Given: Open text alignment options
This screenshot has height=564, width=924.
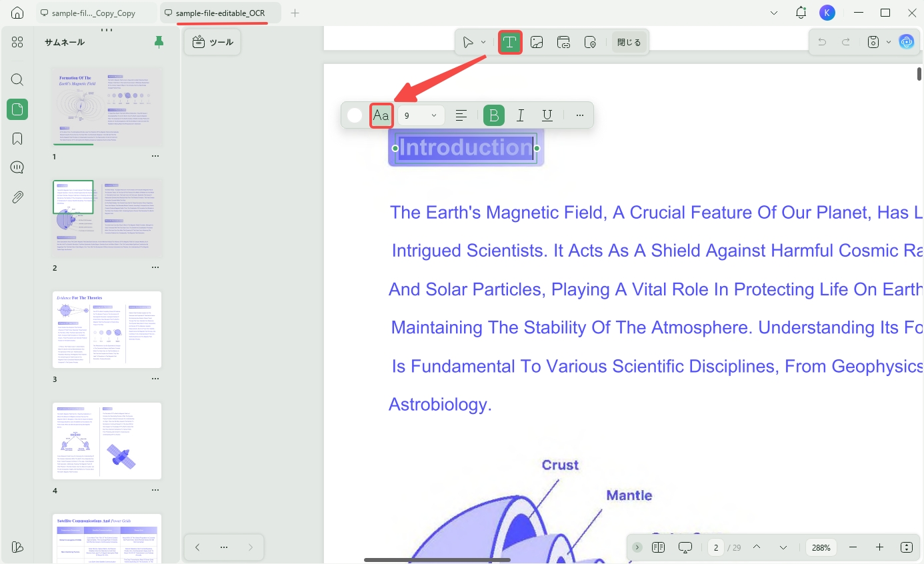Looking at the screenshot, I should (x=461, y=115).
